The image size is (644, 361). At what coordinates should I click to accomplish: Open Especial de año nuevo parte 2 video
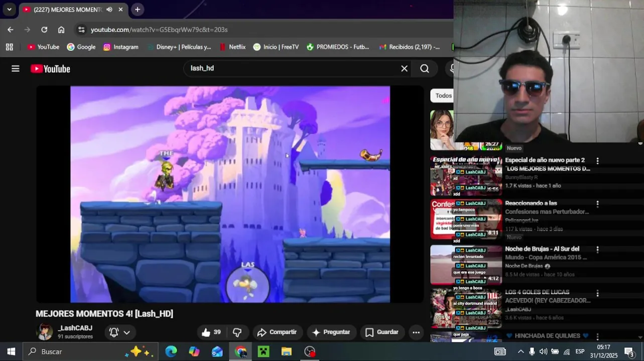coord(547,164)
